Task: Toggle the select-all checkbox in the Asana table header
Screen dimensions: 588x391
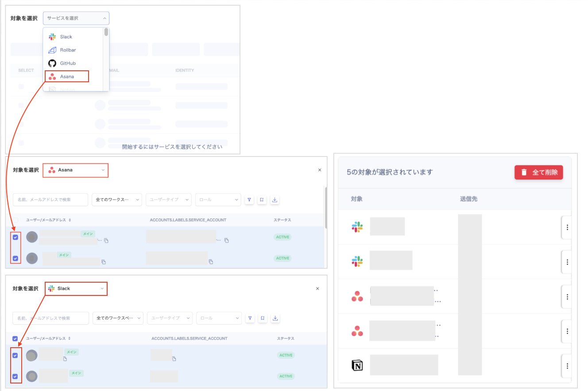Action: tap(15, 220)
